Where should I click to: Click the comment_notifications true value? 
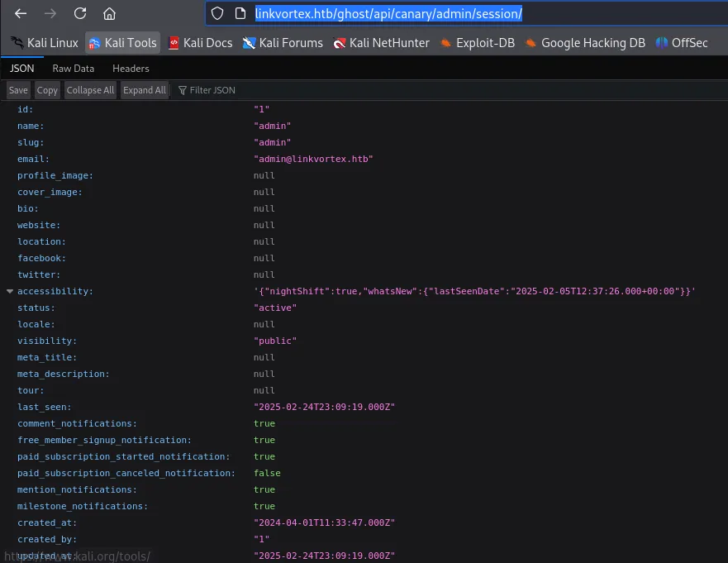point(264,423)
